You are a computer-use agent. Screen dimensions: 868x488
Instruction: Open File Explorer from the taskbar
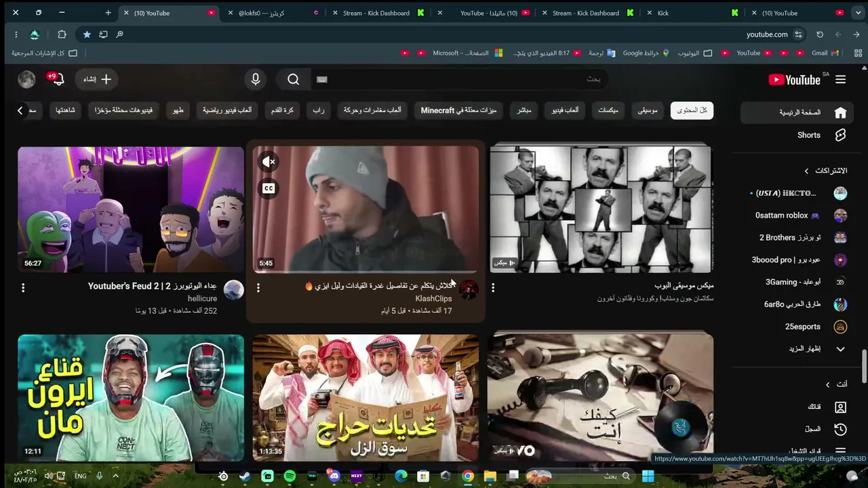pos(490,476)
